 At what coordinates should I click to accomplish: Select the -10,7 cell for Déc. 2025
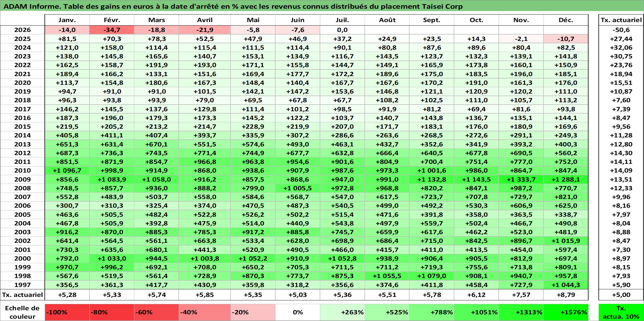566,39
